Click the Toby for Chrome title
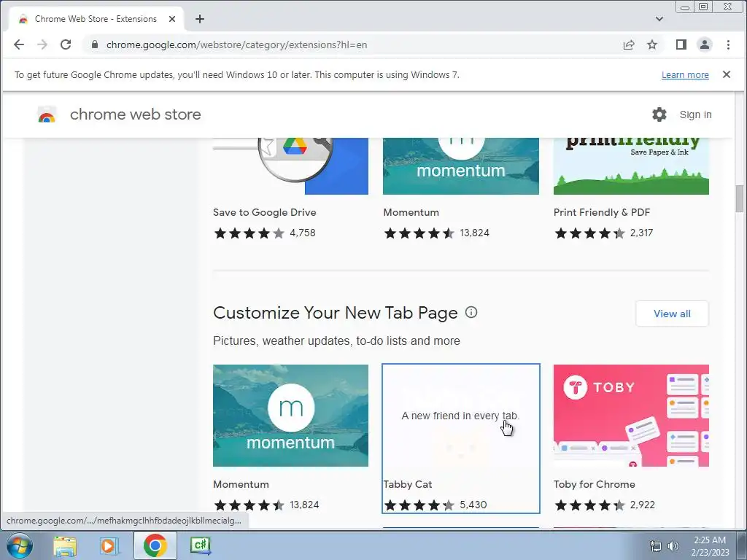Image resolution: width=747 pixels, height=560 pixels. 594,484
